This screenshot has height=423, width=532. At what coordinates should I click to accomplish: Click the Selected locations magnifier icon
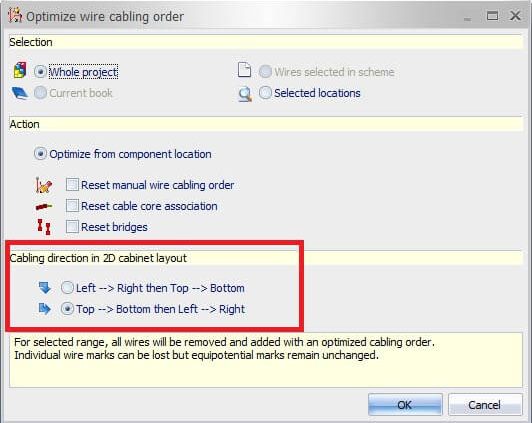(245, 94)
